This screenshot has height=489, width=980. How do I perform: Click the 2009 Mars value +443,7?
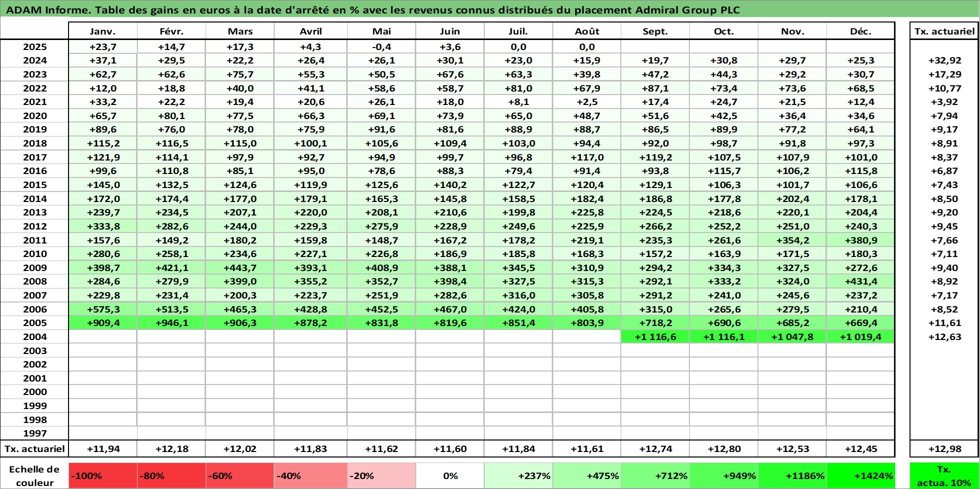(240, 268)
